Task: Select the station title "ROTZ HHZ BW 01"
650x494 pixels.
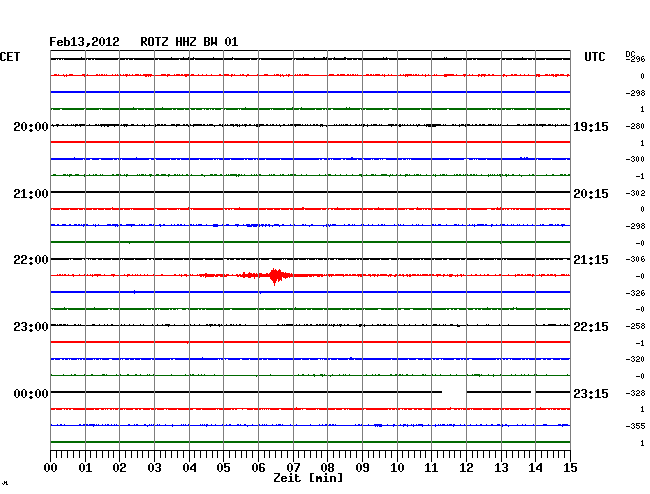Action: pos(189,42)
